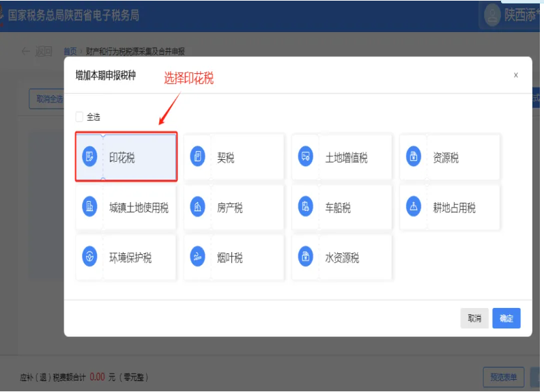Click the 房产税 property tax icon

click(197, 207)
